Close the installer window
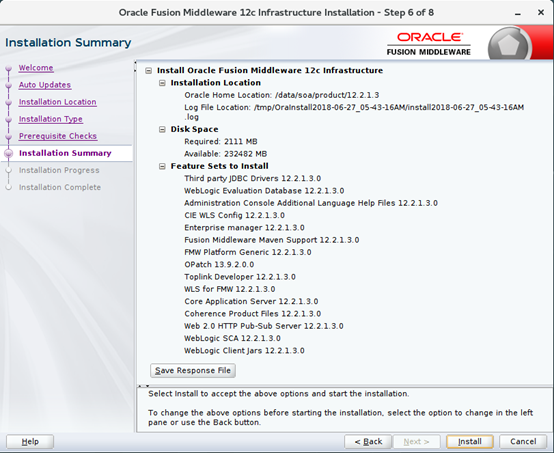 pyautogui.click(x=541, y=13)
